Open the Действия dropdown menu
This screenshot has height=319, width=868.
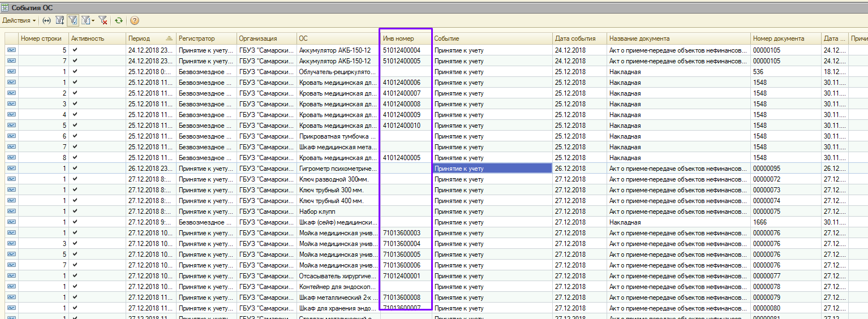(19, 20)
